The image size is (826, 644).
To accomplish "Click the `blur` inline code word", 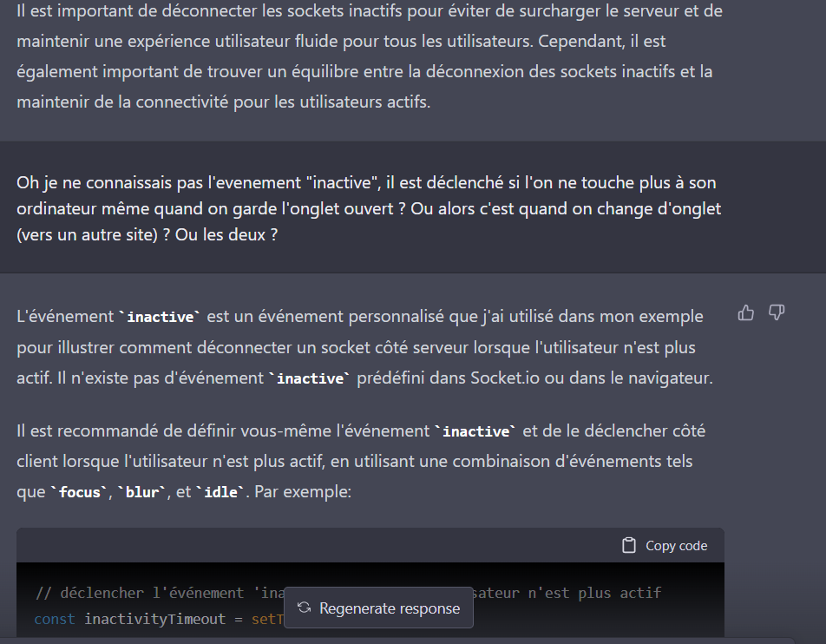I will tap(143, 493).
